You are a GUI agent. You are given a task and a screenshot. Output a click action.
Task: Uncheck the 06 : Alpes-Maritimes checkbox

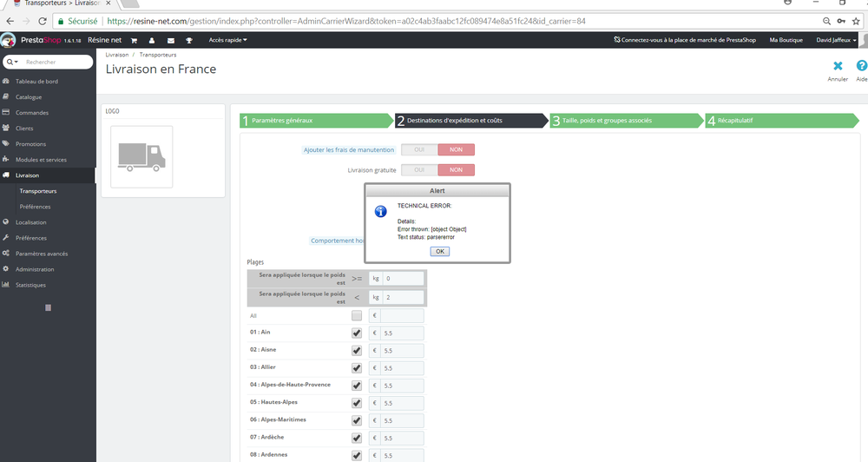[357, 420]
